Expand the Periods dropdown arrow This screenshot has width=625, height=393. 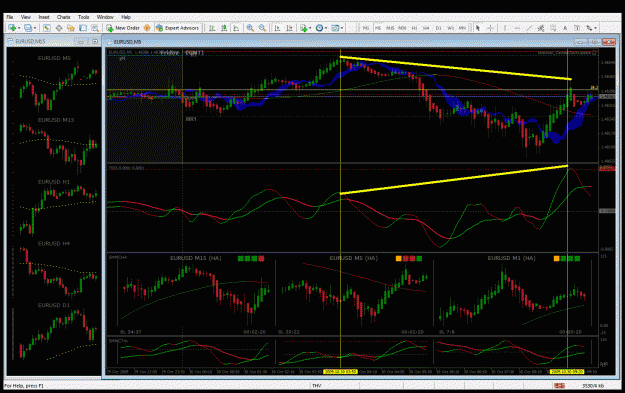click(326, 28)
